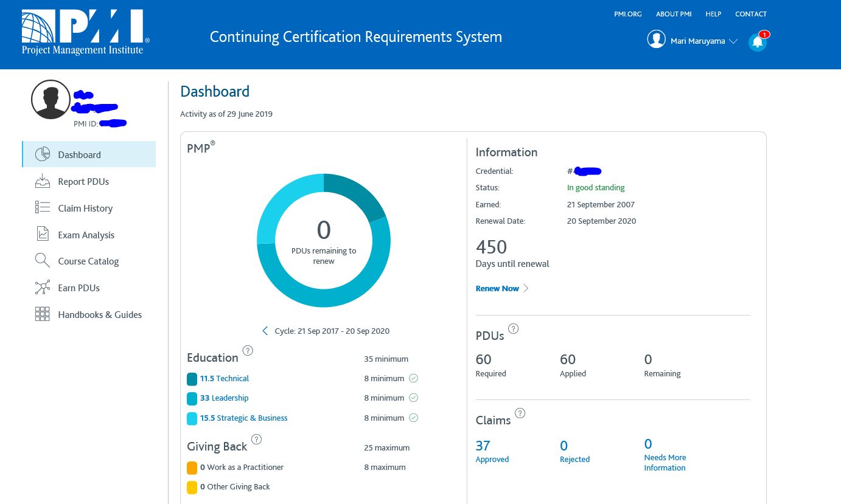841x504 pixels.
Task: Expand the Mari Maruyama account menu
Action: click(x=733, y=41)
